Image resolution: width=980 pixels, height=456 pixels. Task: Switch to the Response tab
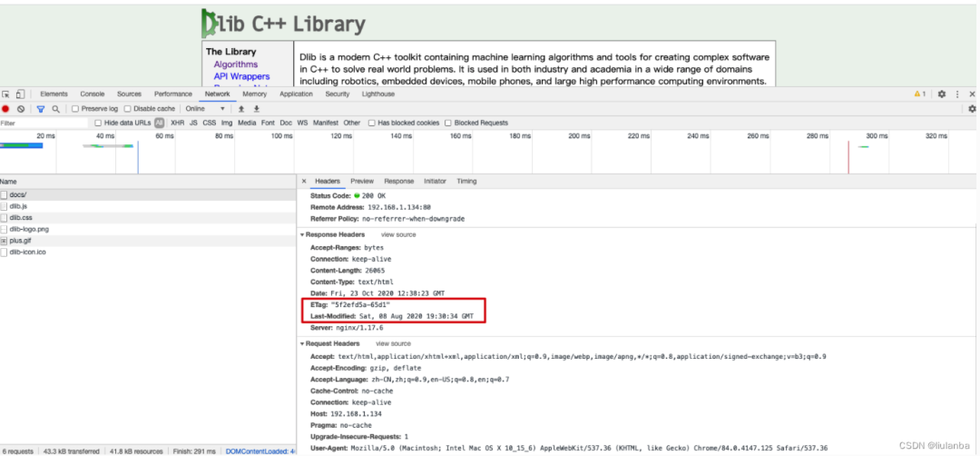(398, 182)
